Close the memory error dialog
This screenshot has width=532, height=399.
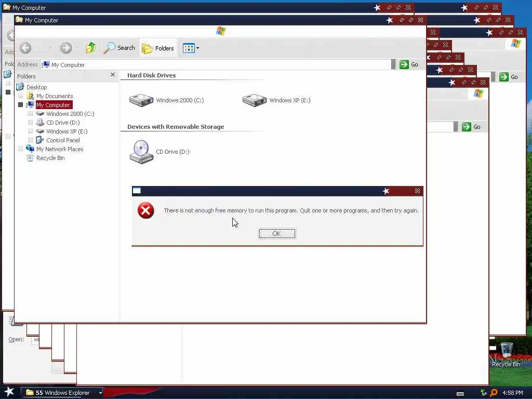[x=417, y=191]
